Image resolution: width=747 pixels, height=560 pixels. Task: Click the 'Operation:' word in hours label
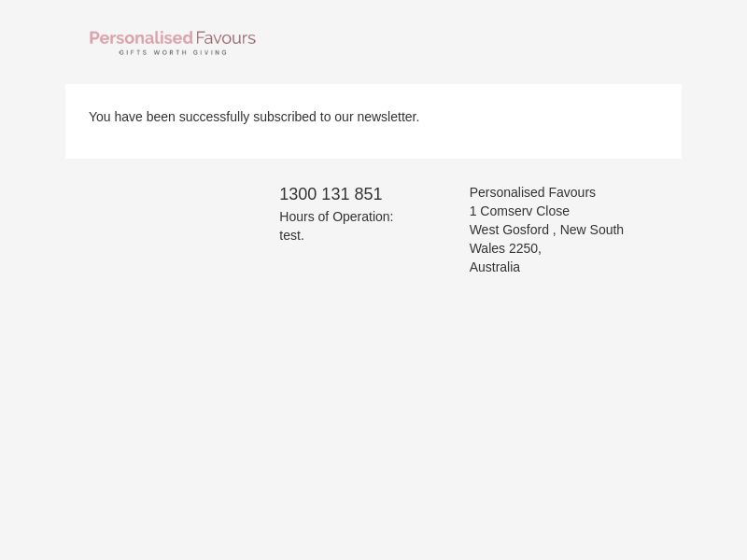363,217
